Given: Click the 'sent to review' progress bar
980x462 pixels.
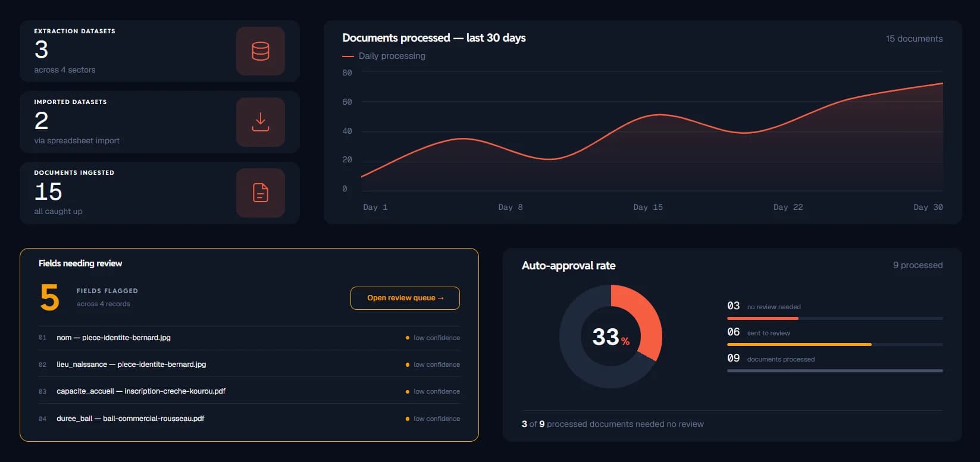Looking at the screenshot, I should click(835, 345).
